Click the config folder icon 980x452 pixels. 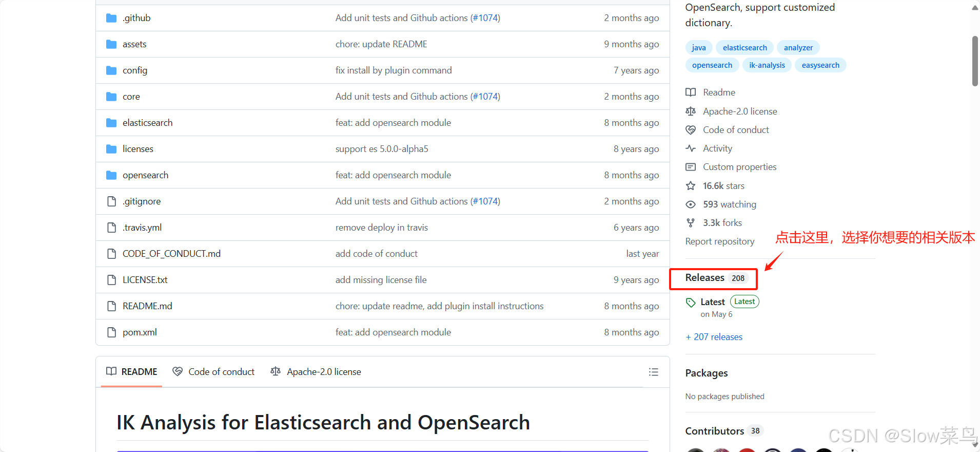coord(111,70)
